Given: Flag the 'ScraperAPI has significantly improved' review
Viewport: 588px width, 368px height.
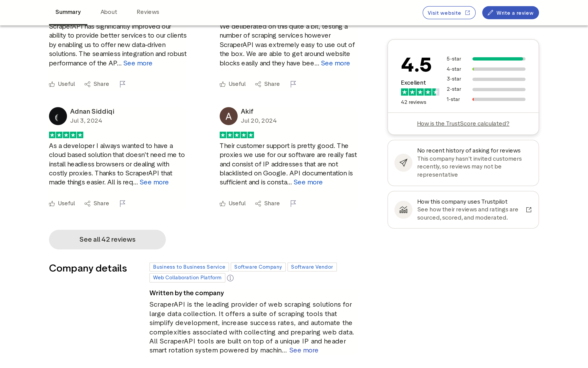Looking at the screenshot, I should 123,84.
